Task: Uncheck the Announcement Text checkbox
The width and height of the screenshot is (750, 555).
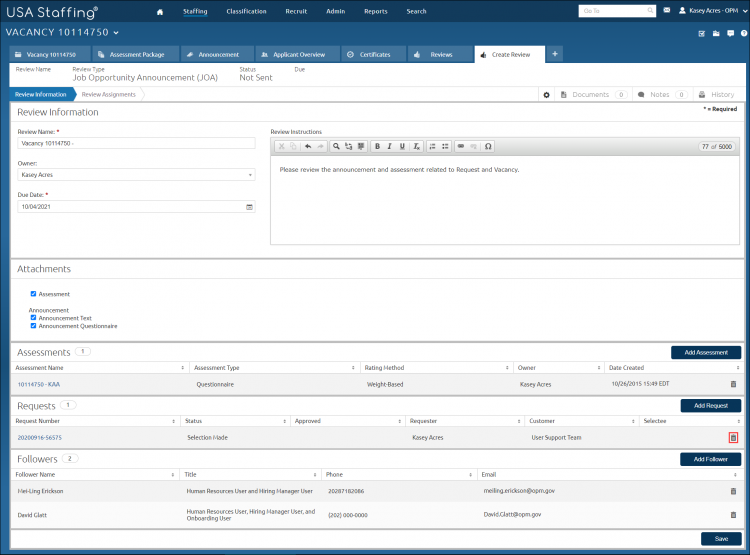Action: pos(33,318)
